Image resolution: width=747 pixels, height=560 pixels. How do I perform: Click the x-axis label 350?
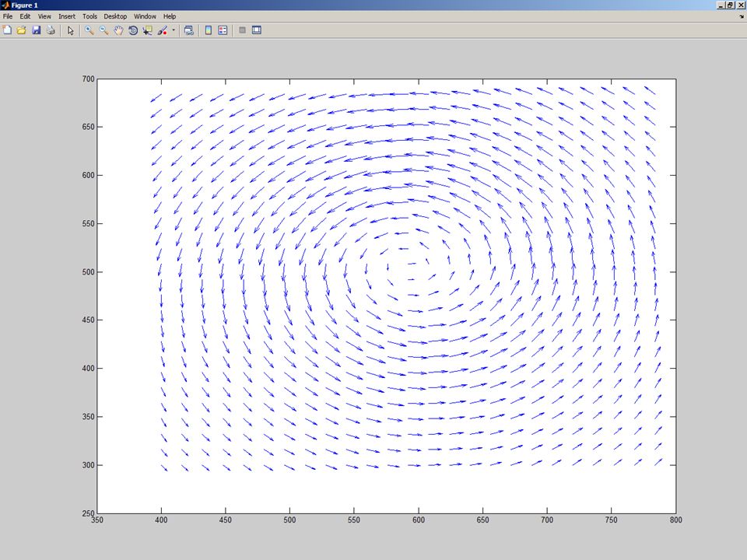click(97, 520)
